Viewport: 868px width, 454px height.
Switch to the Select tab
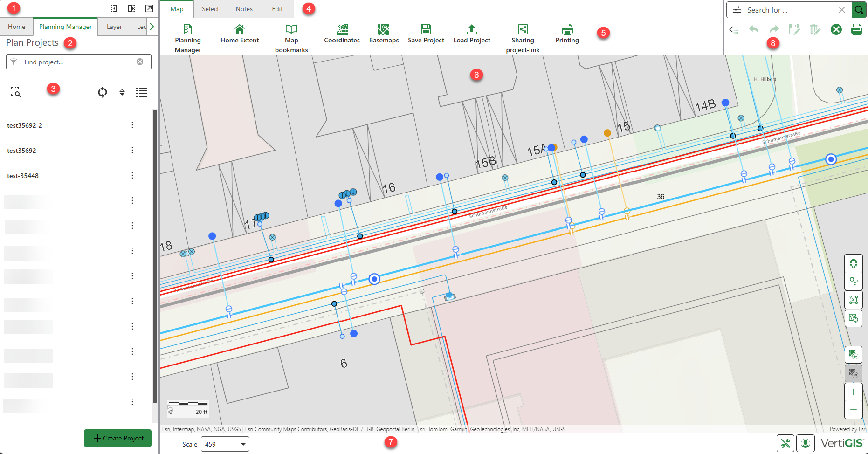pyautogui.click(x=210, y=9)
